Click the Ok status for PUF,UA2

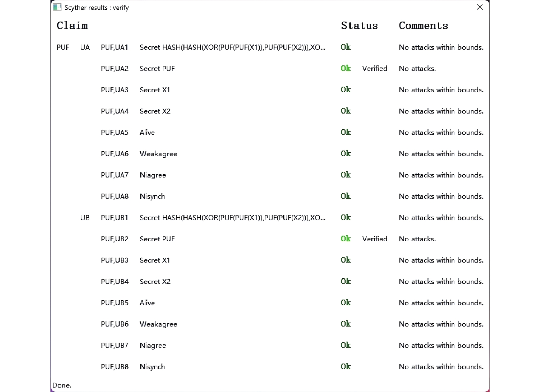tap(346, 68)
